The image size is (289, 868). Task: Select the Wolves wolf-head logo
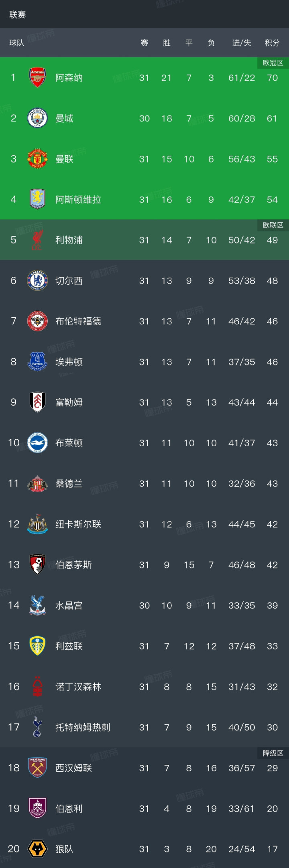37,849
